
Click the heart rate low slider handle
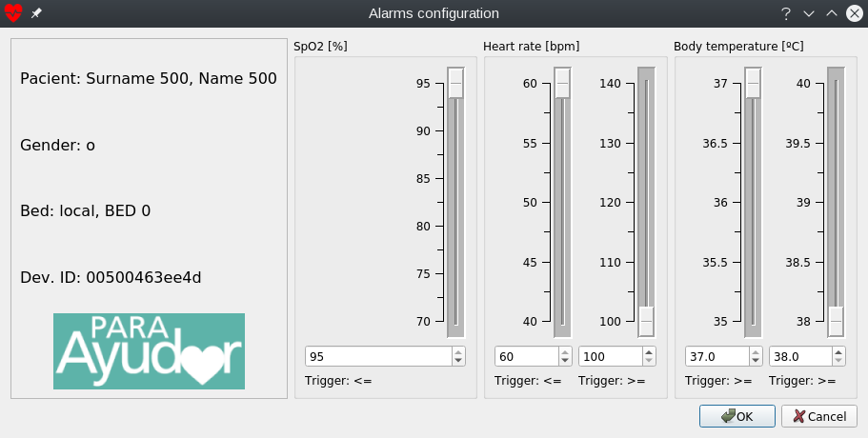[x=562, y=83]
